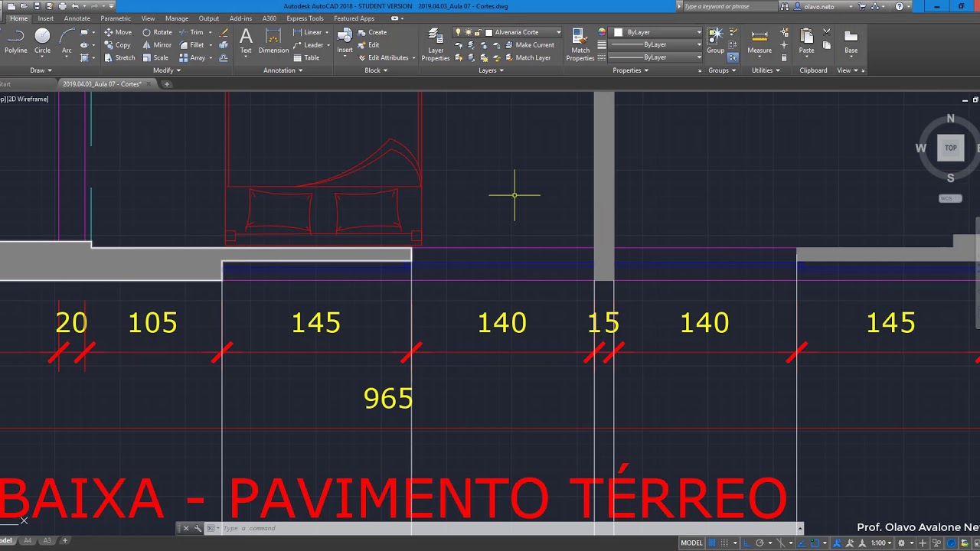The height and width of the screenshot is (551, 980).
Task: Switch to 2019.04.03_Aula 07 - Cortes drawing tab
Action: [x=102, y=84]
